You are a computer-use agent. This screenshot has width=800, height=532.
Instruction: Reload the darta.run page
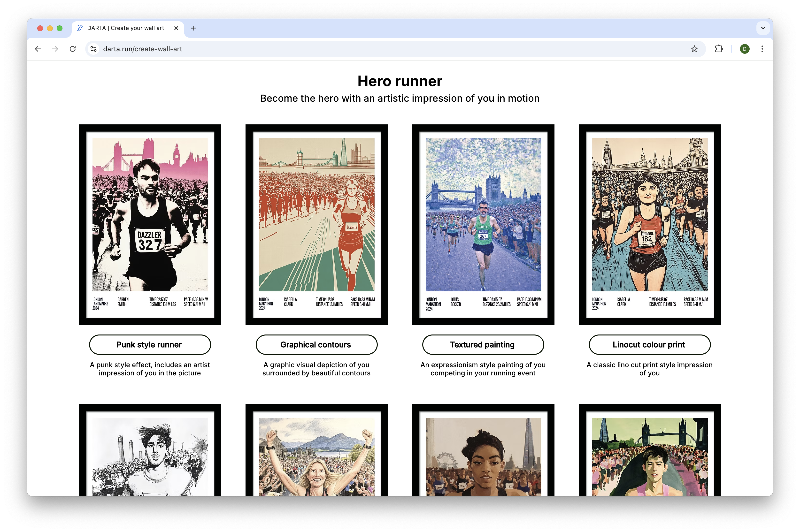(x=73, y=49)
